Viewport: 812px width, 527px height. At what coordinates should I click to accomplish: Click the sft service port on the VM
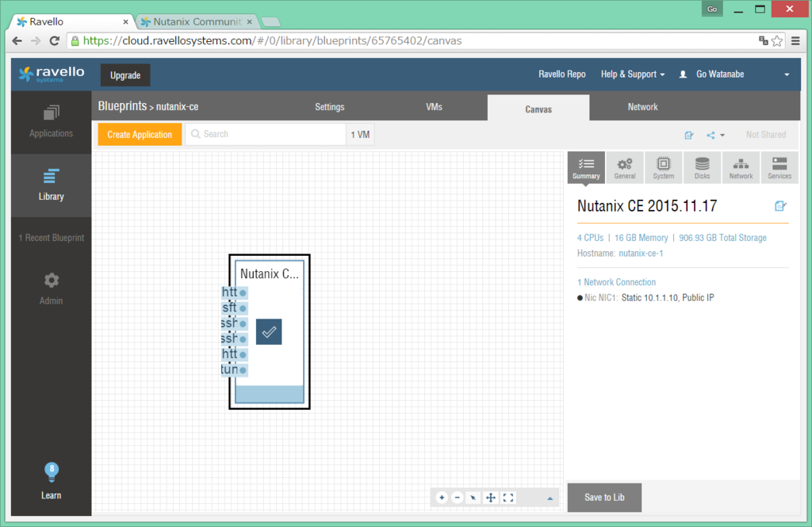click(234, 308)
